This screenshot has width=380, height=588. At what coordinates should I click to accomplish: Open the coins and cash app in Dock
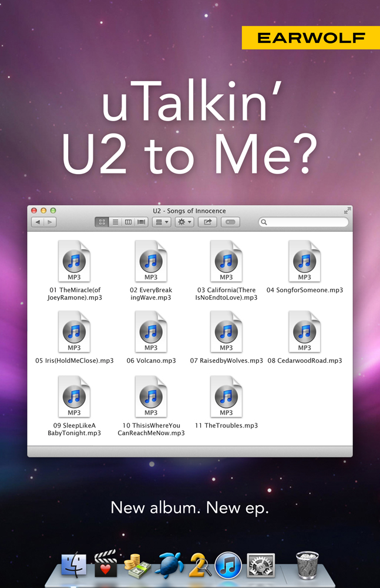click(137, 565)
